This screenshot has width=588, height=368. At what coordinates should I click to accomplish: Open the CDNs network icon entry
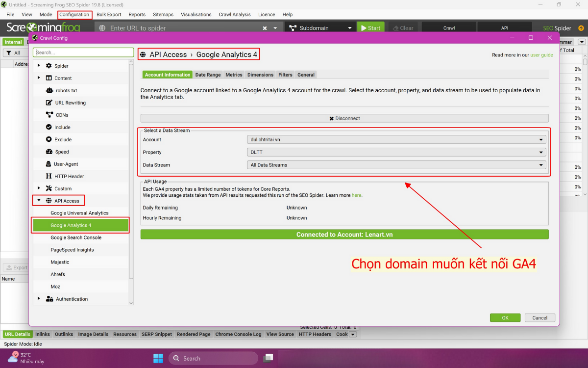[x=49, y=115]
